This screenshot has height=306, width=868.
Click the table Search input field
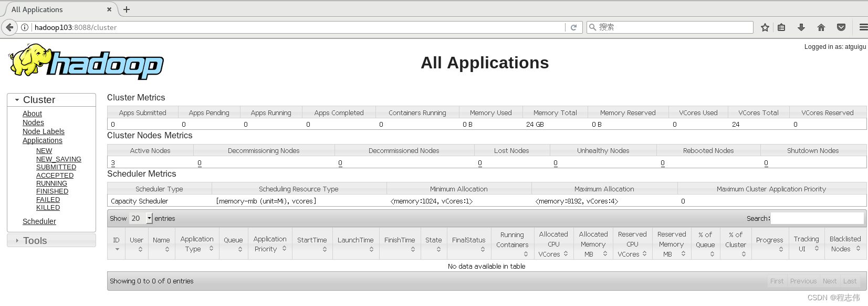click(817, 218)
